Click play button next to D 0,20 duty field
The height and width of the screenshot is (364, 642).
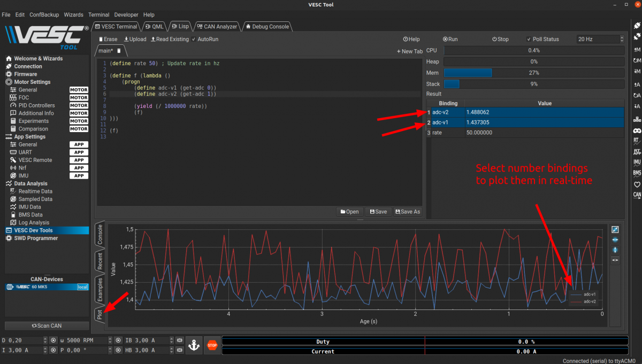coord(53,340)
